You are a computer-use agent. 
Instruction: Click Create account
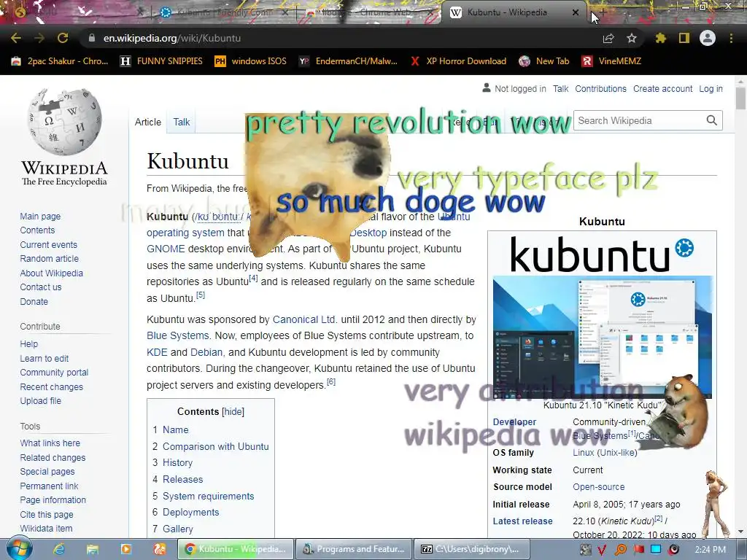coord(662,88)
